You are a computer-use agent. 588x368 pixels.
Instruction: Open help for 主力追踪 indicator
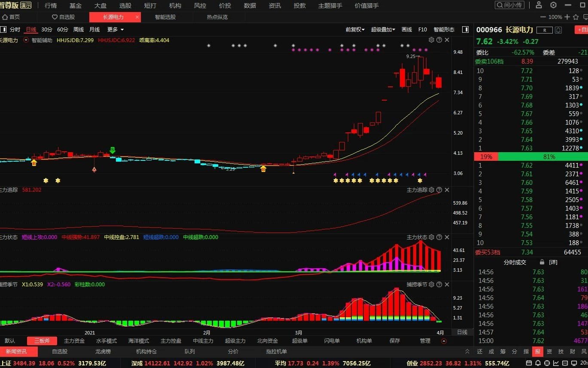point(439,190)
